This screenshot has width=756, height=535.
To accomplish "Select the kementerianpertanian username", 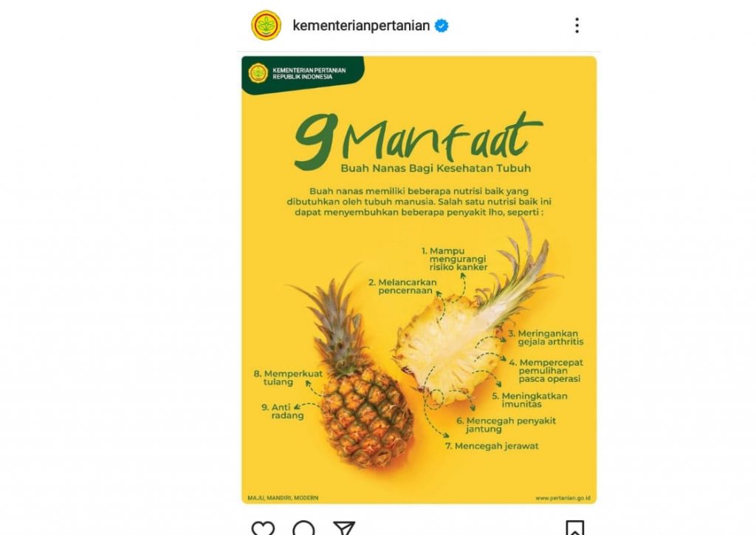I will click(362, 24).
